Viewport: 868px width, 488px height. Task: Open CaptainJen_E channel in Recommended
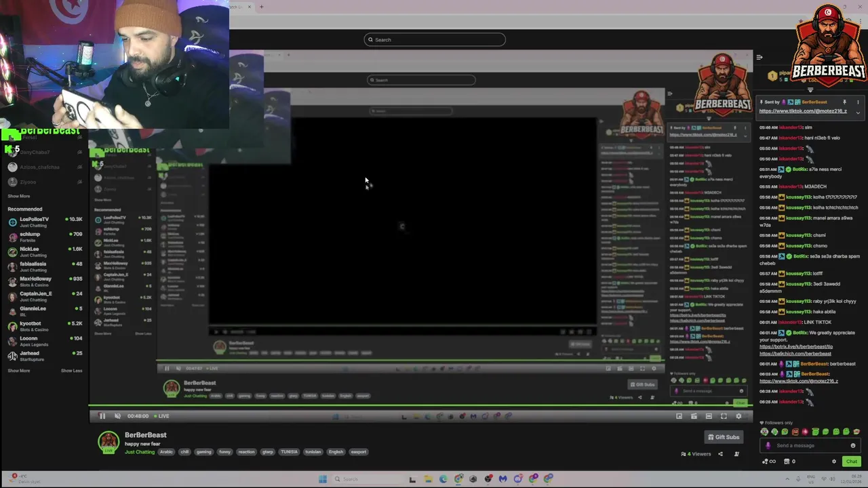tap(45, 296)
